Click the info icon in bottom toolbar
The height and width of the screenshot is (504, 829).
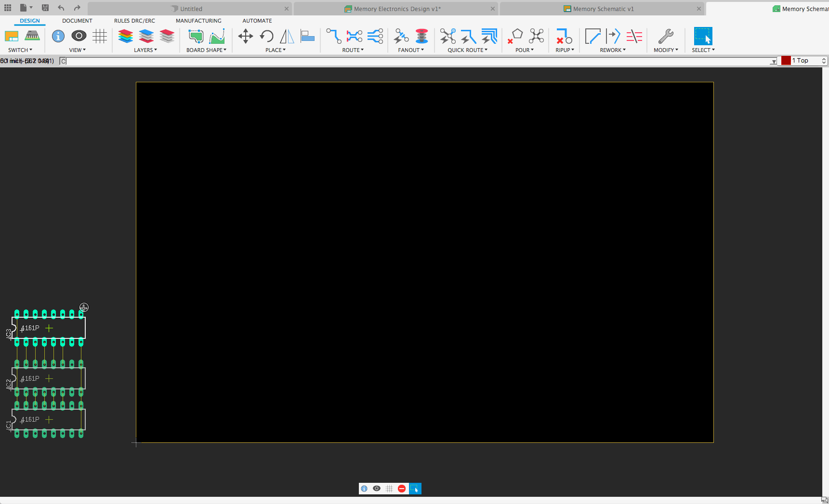(x=364, y=489)
